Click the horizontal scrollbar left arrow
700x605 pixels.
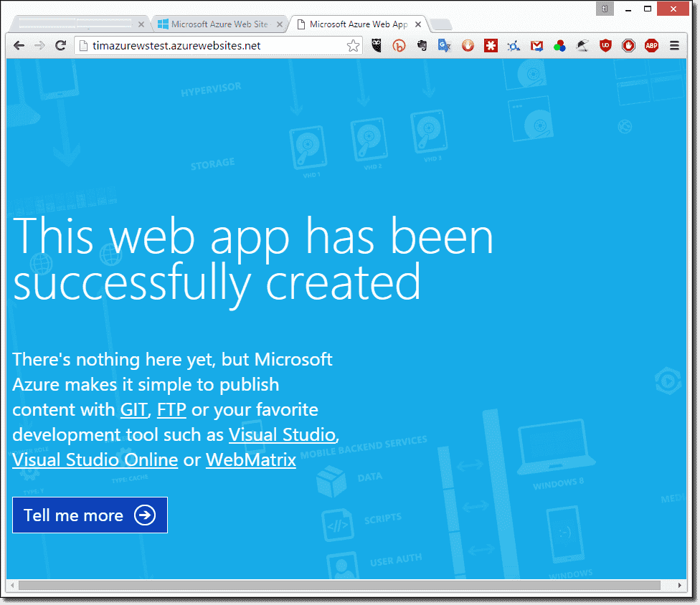point(12,585)
